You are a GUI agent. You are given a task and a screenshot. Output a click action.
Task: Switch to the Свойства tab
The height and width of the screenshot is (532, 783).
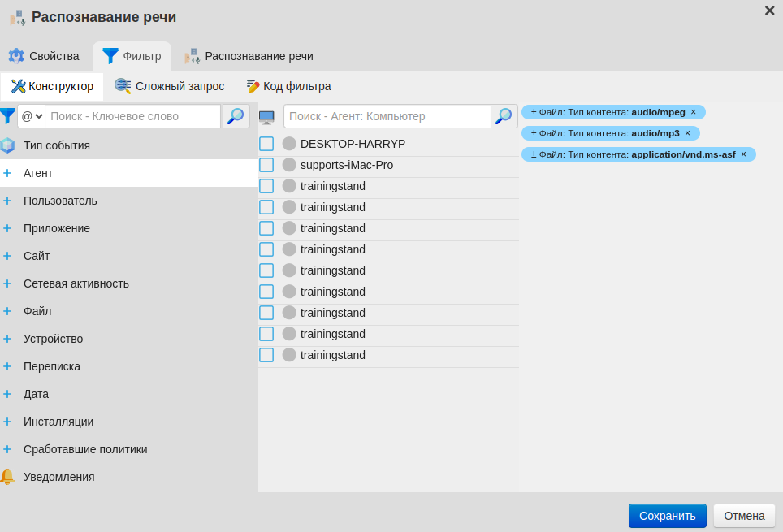pyautogui.click(x=45, y=56)
